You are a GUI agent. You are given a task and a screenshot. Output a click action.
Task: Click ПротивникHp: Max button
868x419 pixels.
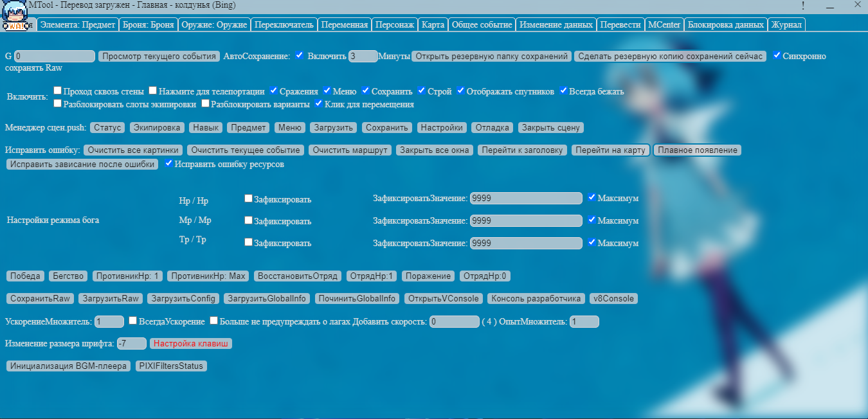(x=208, y=276)
